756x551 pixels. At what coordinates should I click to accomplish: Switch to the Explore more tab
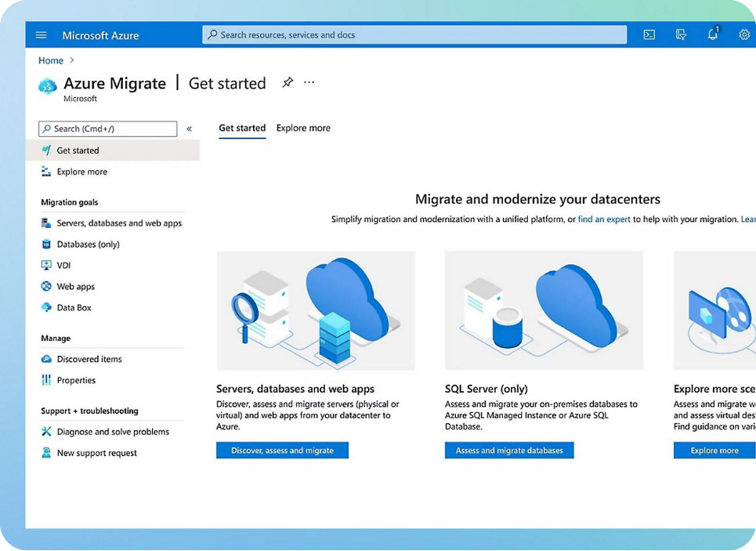click(x=303, y=128)
